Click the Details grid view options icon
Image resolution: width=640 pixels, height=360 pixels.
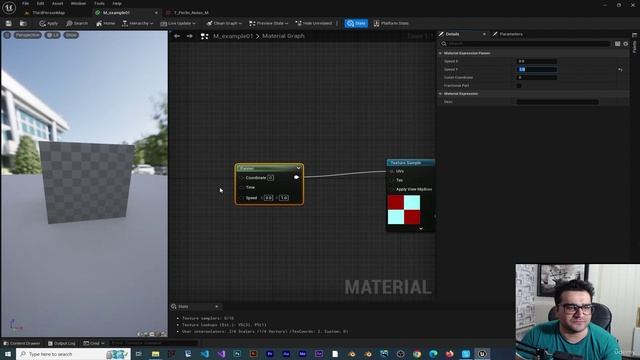pyautogui.click(x=618, y=44)
